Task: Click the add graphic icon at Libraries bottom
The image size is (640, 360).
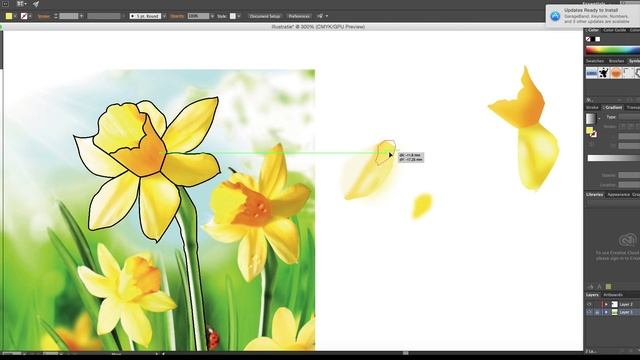Action: coord(590,287)
